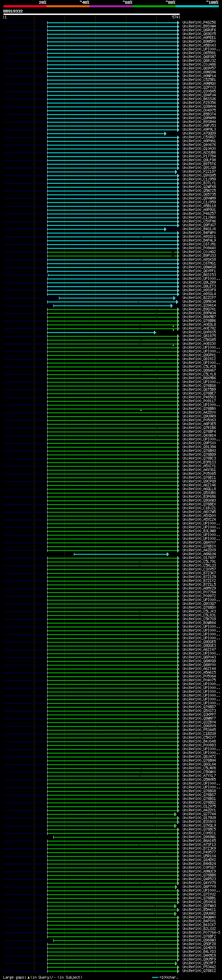
Task: Open hit UniRef100_B4KB24
Action: [x=199, y=864]
